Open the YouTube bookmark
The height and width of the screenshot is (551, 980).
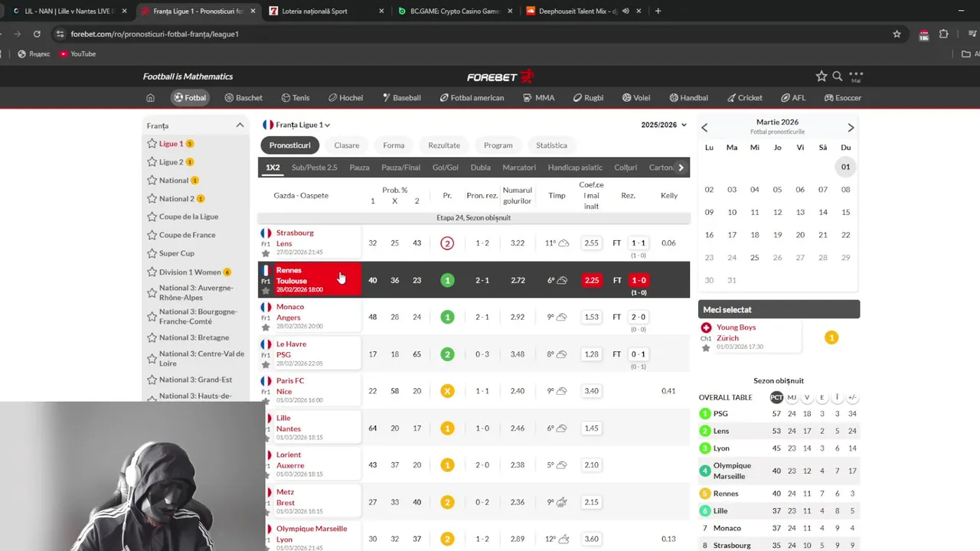pos(77,54)
